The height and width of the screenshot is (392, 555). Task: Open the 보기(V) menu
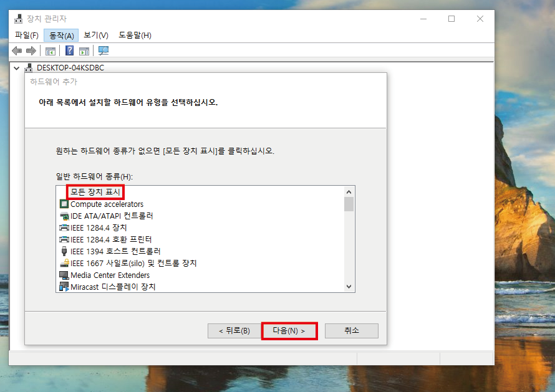click(96, 36)
